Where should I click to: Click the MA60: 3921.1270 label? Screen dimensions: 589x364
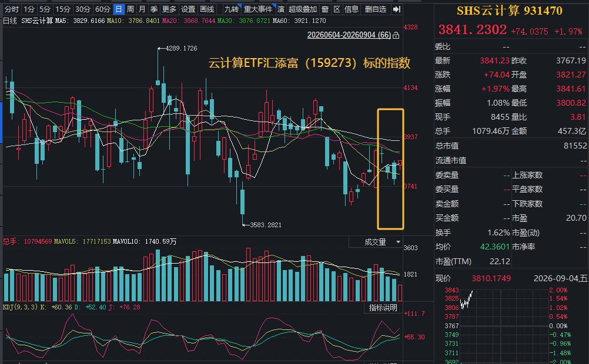(x=299, y=21)
